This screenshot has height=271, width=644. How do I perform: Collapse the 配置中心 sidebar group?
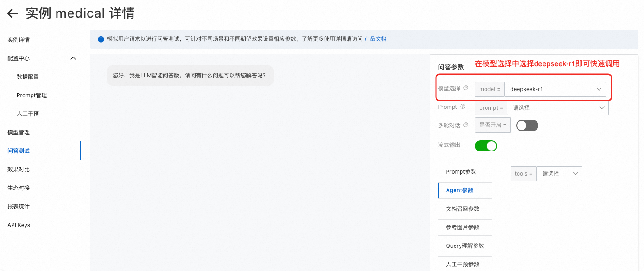[73, 58]
